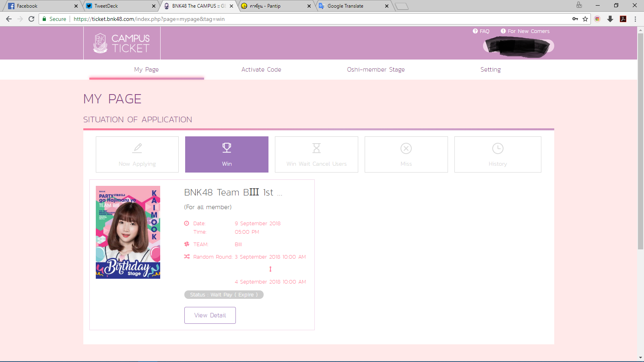Image resolution: width=644 pixels, height=362 pixels.
Task: Open a new browser tab
Action: pos(401,6)
